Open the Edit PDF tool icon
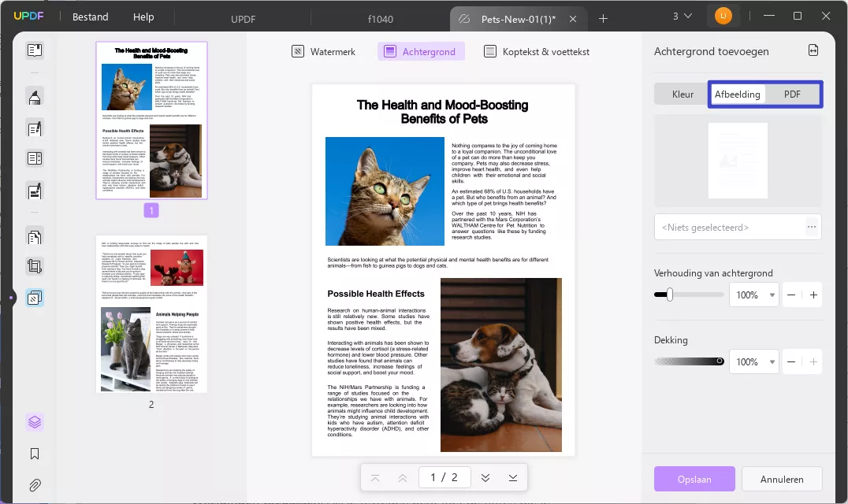848x504 pixels. (x=35, y=128)
